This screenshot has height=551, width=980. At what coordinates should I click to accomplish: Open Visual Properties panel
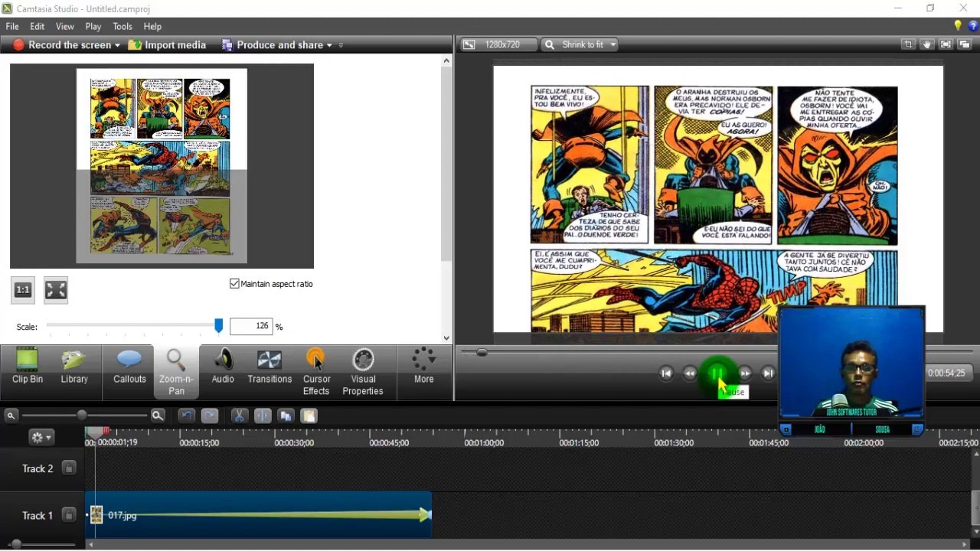(x=363, y=372)
